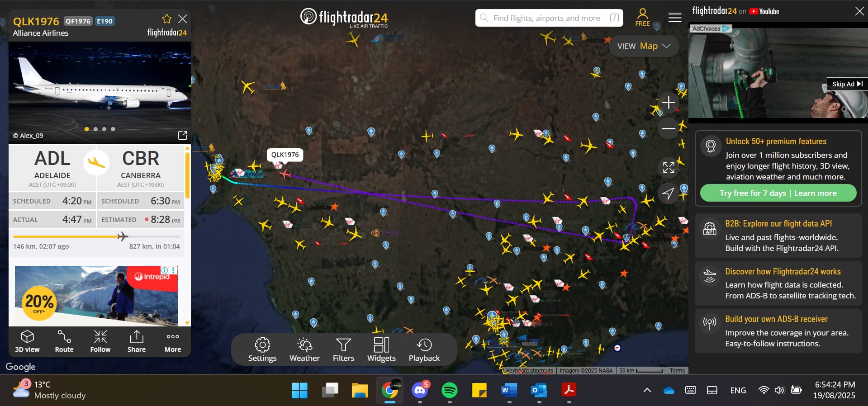Open the Widgets menu

(x=381, y=349)
